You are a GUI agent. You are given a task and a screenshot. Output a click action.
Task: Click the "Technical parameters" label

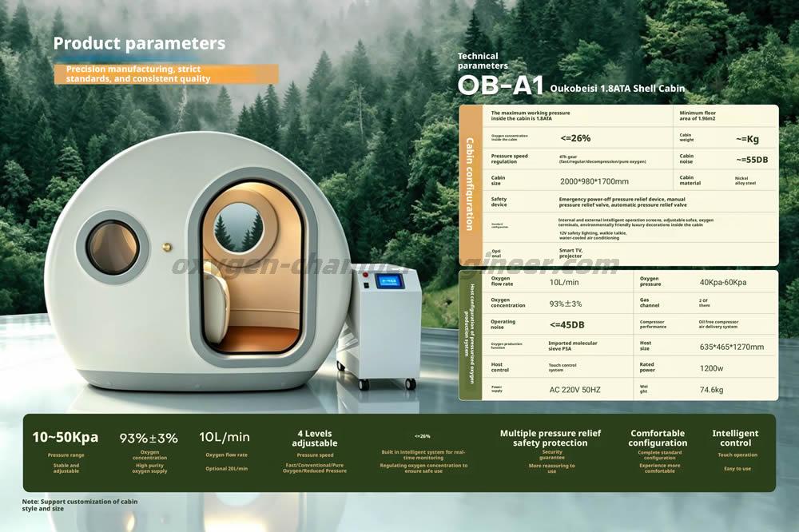483,61
